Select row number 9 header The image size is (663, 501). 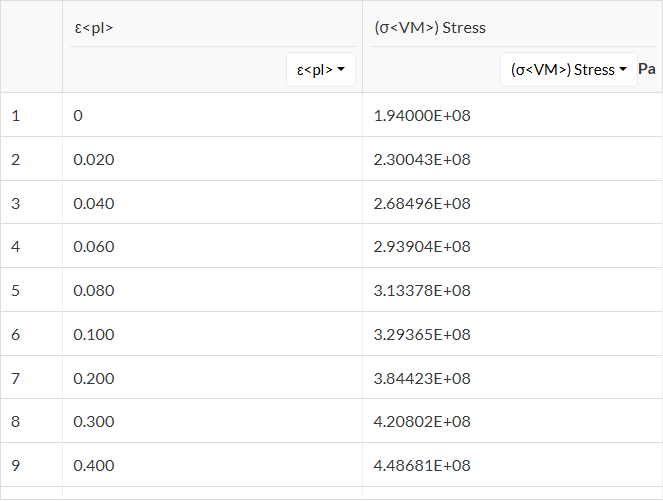click(x=16, y=466)
